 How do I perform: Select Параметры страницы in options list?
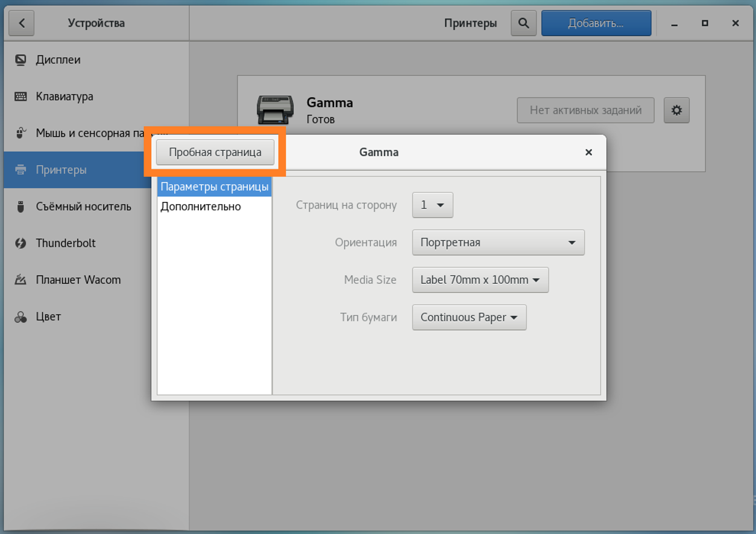pos(214,187)
